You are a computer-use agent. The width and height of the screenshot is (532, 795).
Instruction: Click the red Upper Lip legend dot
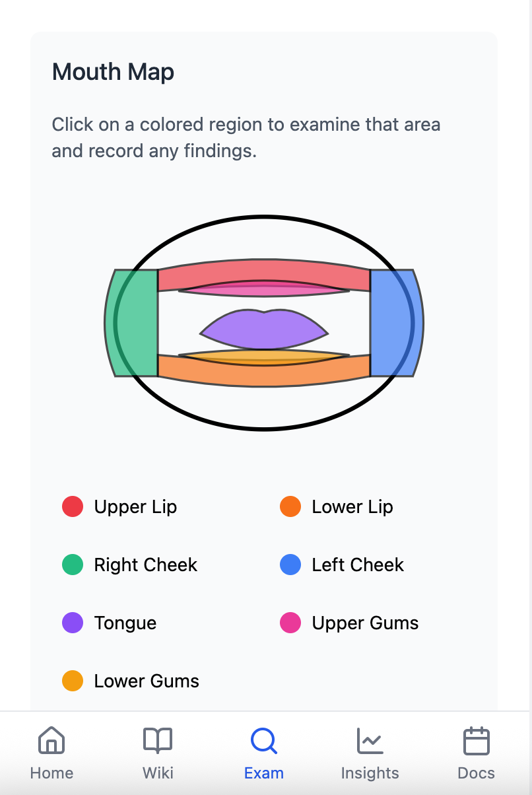pyautogui.click(x=73, y=507)
